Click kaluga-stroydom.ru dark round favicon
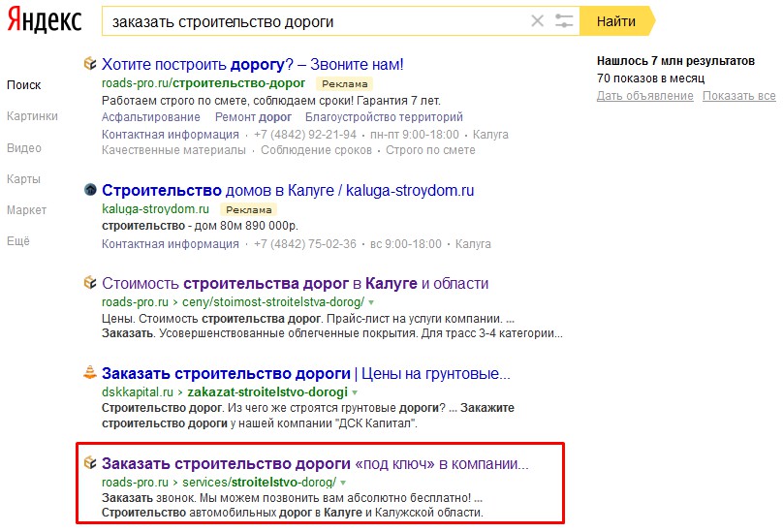Viewport: 783px width, 532px height. (90, 190)
